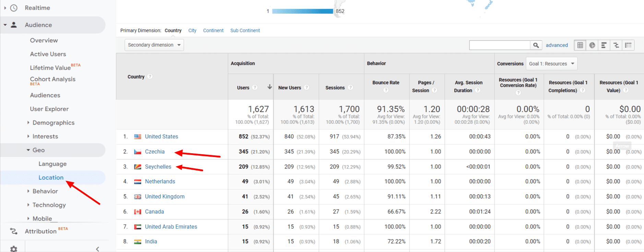Switch to Comparison view icon
644x252 pixels.
coord(616,45)
